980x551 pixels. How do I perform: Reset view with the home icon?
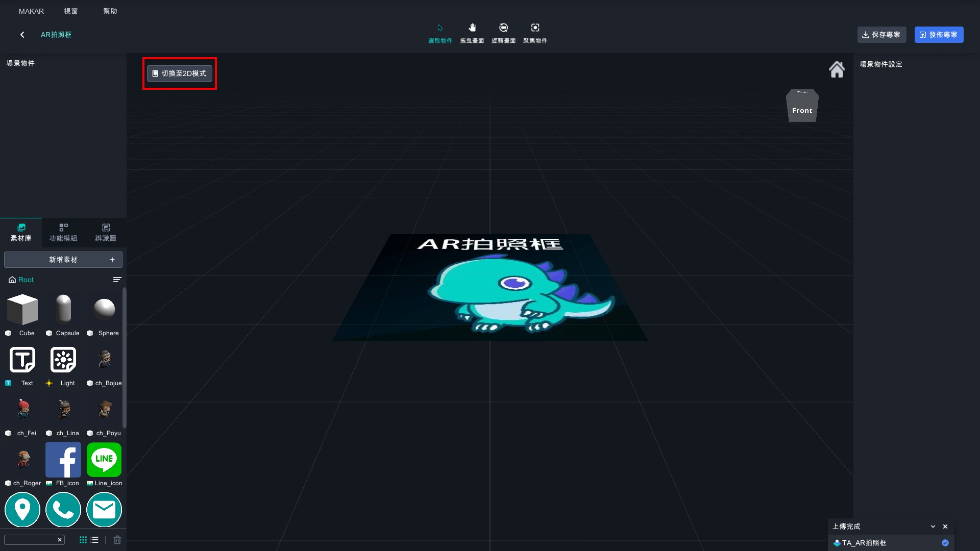837,69
